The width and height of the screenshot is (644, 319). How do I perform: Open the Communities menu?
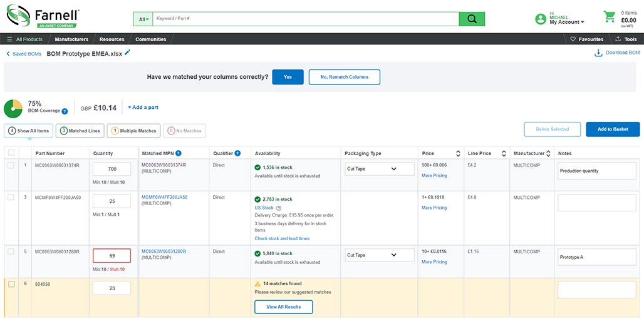click(x=151, y=39)
